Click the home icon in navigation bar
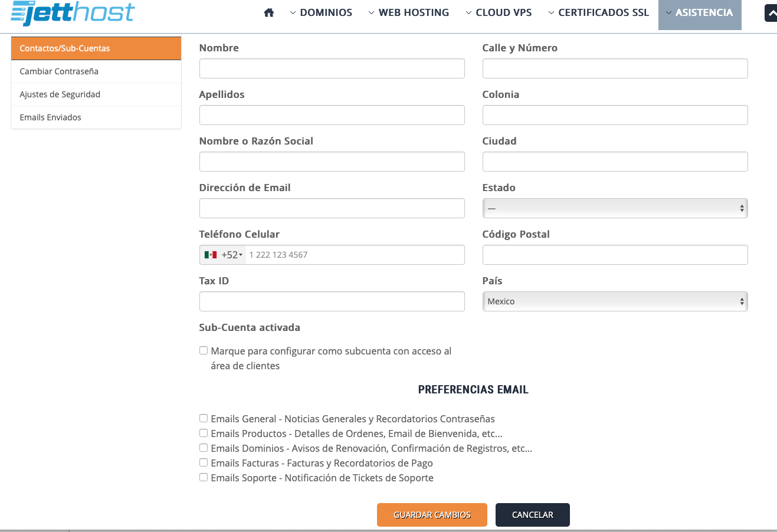Viewport: 777px width, 532px height. (x=269, y=12)
